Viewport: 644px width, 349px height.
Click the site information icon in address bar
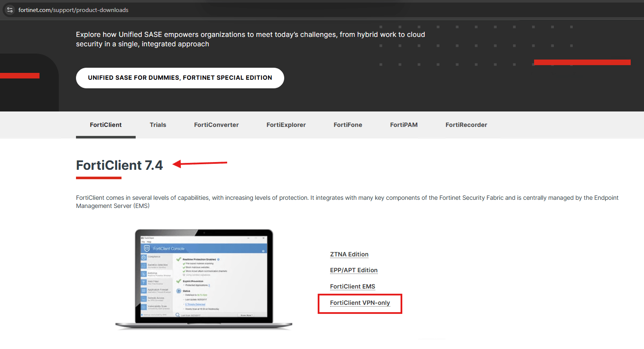tap(10, 10)
